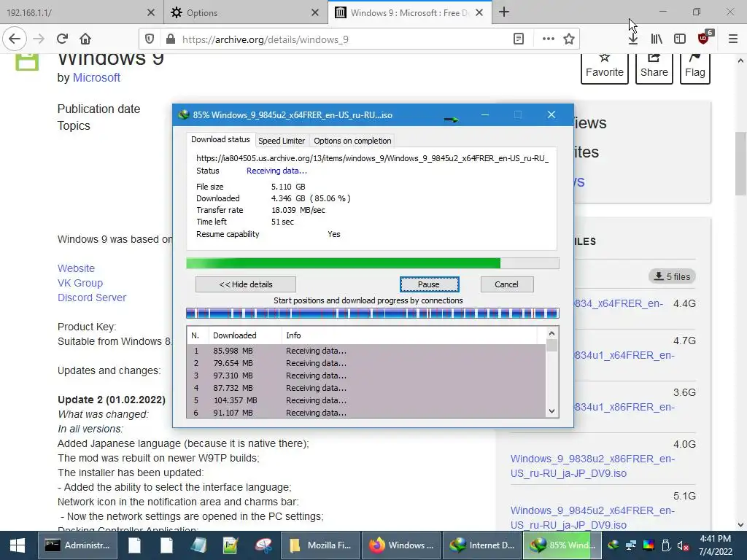The image size is (747, 560).
Task: Open a new browser tab
Action: 504,12
